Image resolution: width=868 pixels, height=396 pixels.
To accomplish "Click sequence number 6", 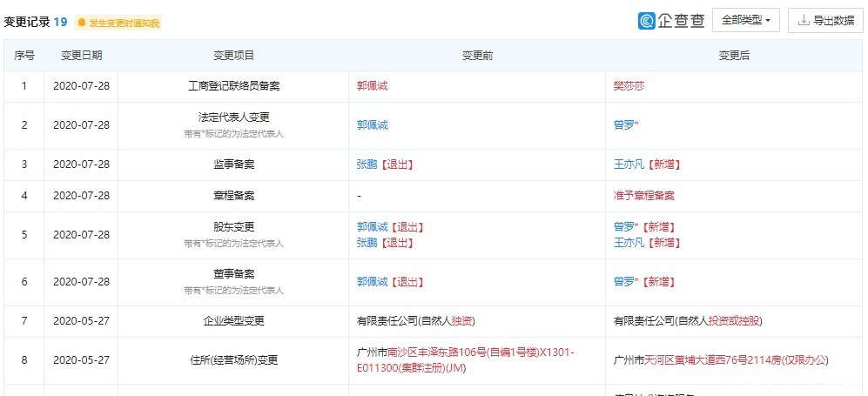I will (24, 281).
